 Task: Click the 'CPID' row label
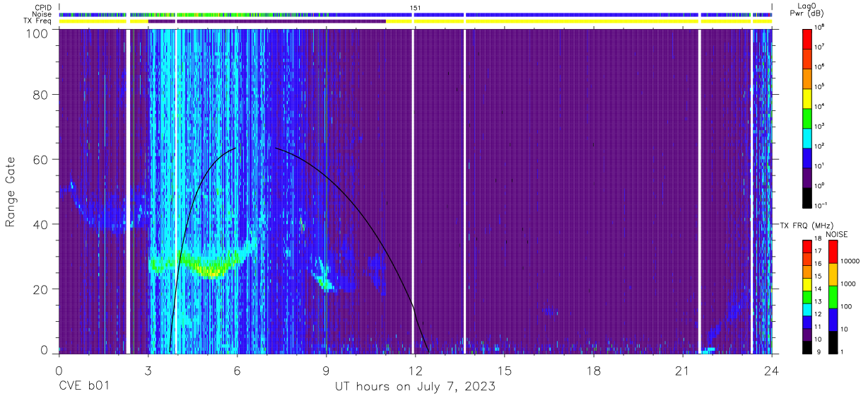click(42, 7)
